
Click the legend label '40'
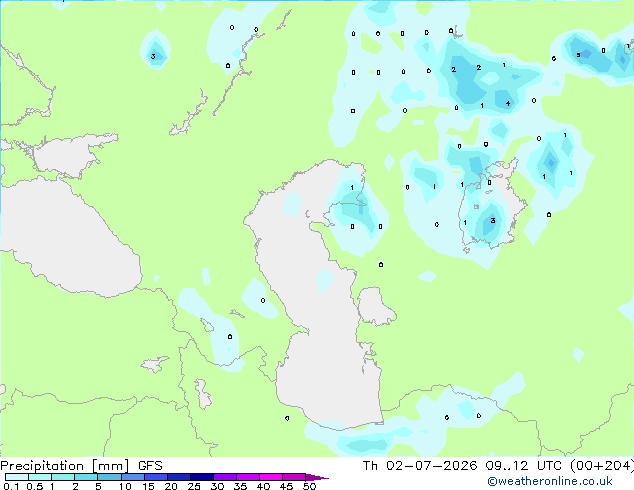[263, 486]
